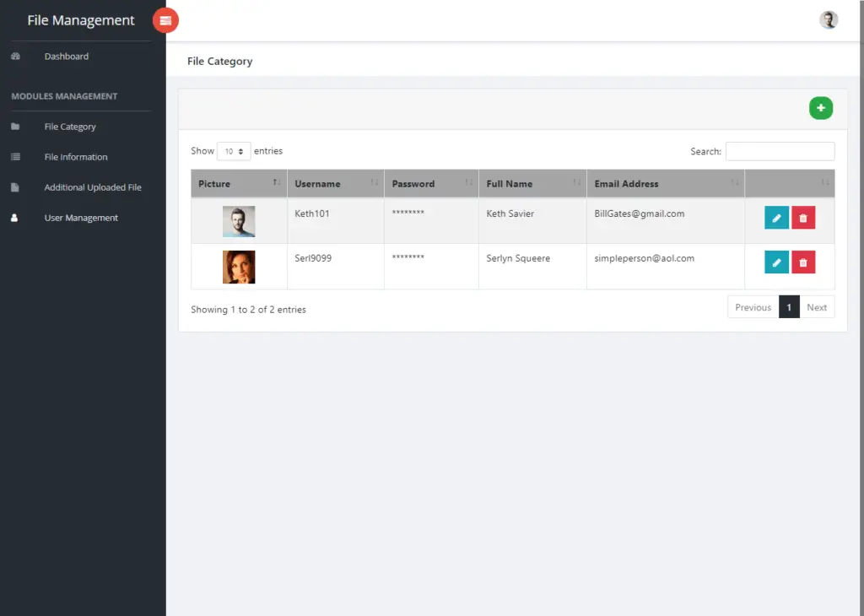This screenshot has height=616, width=864.
Task: Click the Next pagination button
Action: [x=816, y=306]
